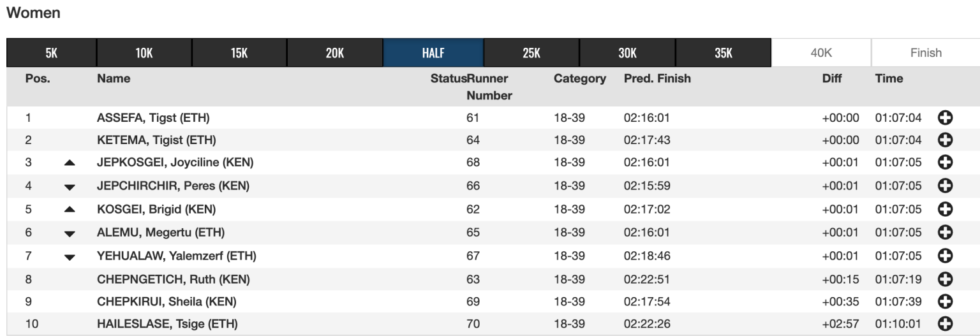980x336 pixels.
Task: Click plus icon for HAILESLASE, Tsige
Action: coord(945,325)
